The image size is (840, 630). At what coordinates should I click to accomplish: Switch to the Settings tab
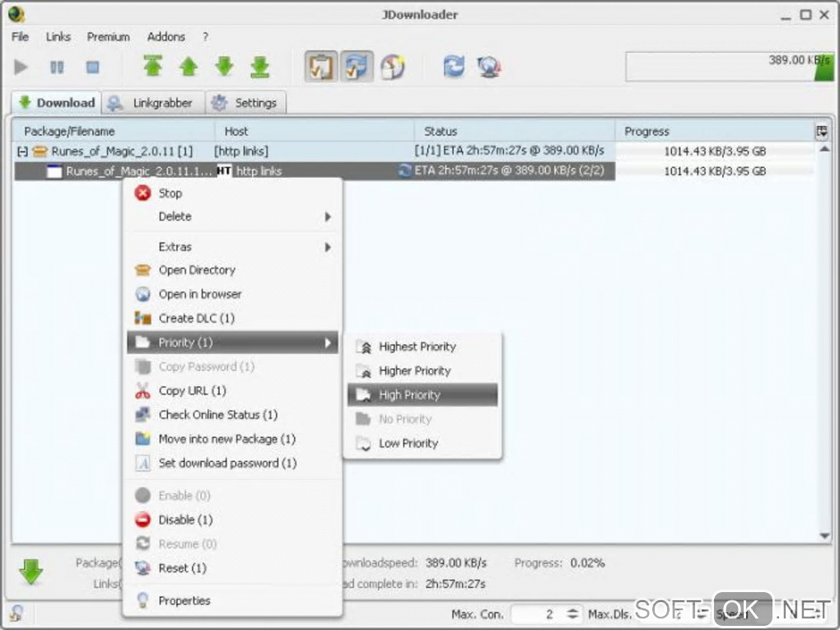(246, 103)
